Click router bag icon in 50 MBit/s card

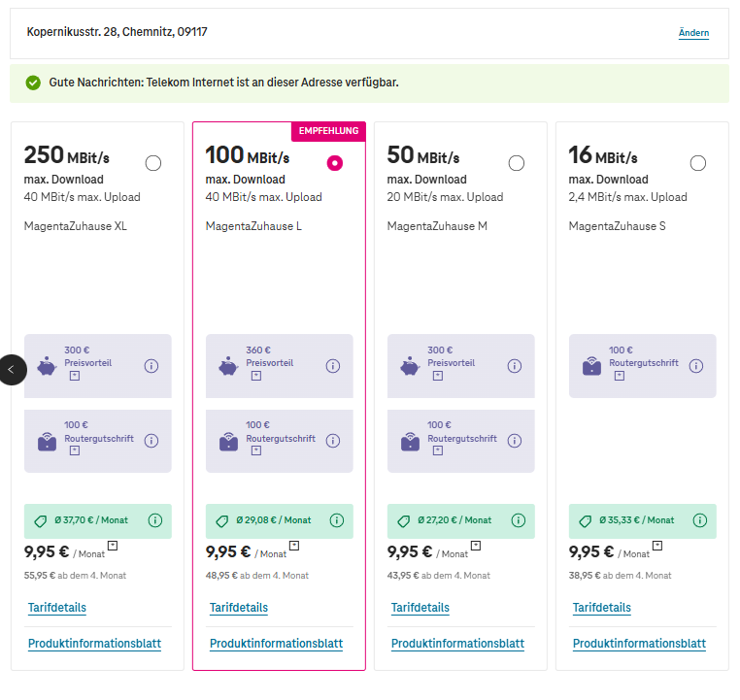click(410, 442)
